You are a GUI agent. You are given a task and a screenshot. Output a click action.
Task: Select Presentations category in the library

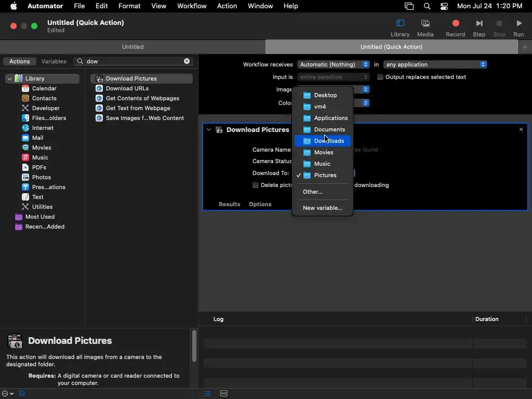(48, 187)
